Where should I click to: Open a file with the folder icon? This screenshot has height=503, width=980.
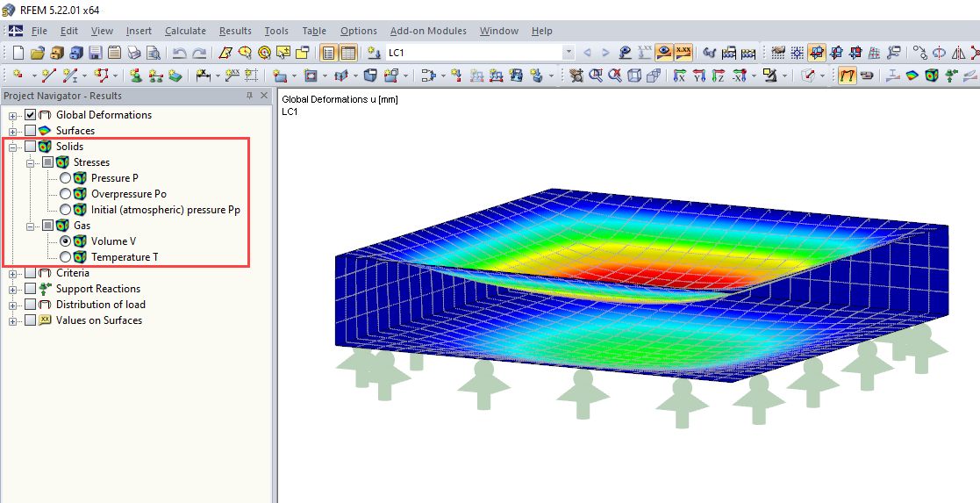coord(38,53)
